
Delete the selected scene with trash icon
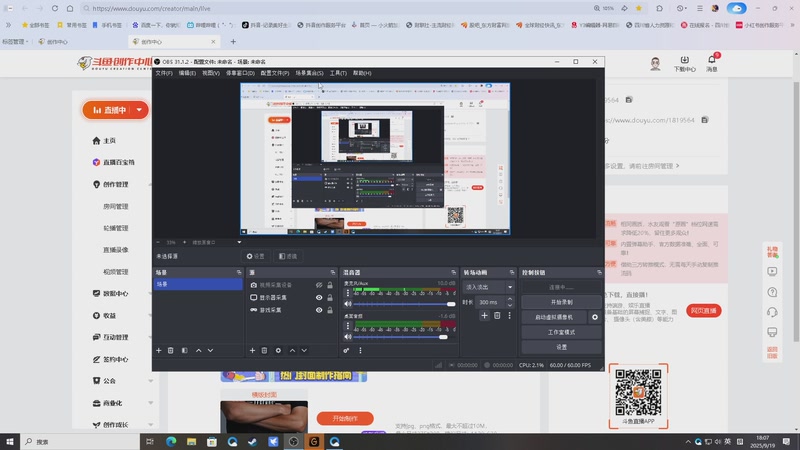click(x=171, y=351)
